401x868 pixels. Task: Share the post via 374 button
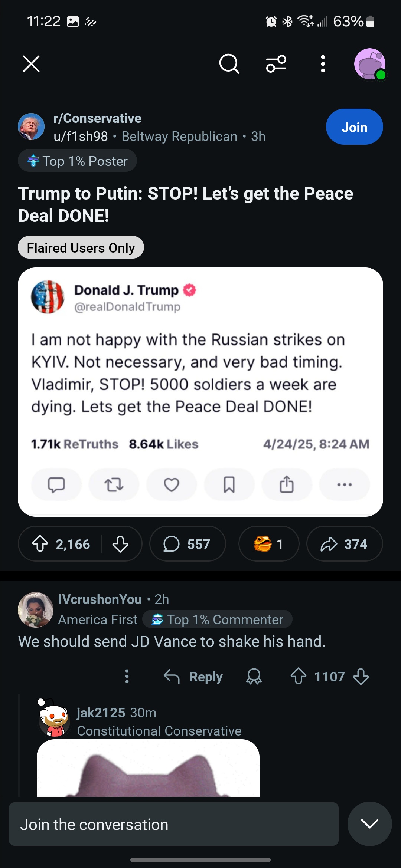344,544
